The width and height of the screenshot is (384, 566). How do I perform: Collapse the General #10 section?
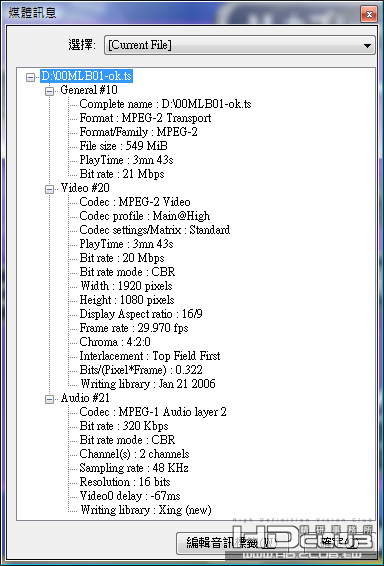pos(49,91)
